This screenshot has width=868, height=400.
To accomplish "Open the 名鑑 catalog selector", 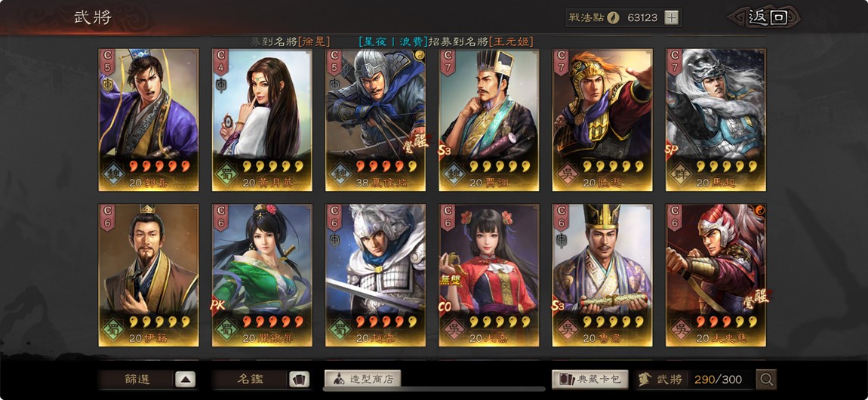I will (251, 380).
